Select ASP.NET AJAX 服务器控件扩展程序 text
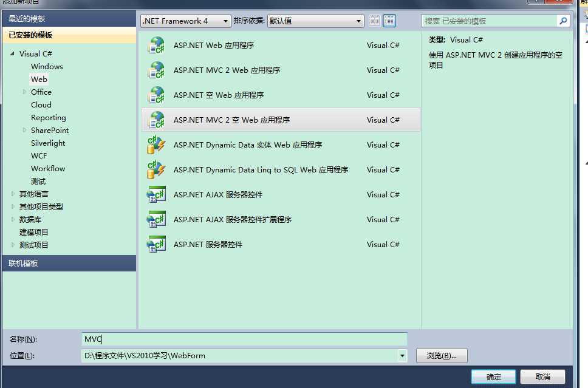This screenshot has width=588, height=388. pos(233,219)
